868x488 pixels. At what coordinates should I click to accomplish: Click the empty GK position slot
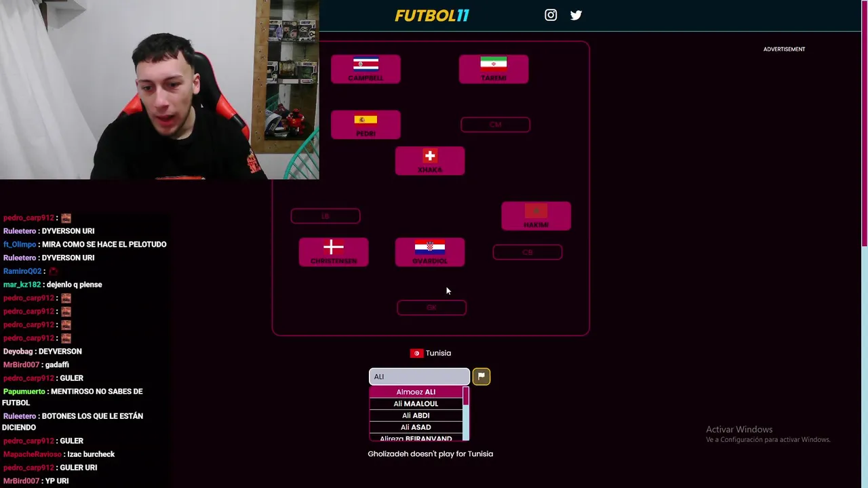431,308
